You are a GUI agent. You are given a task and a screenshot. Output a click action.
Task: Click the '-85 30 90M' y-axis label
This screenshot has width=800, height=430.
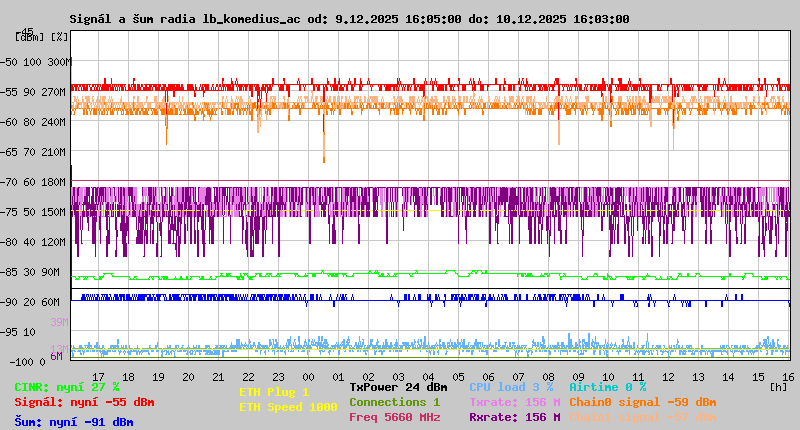tap(30, 272)
